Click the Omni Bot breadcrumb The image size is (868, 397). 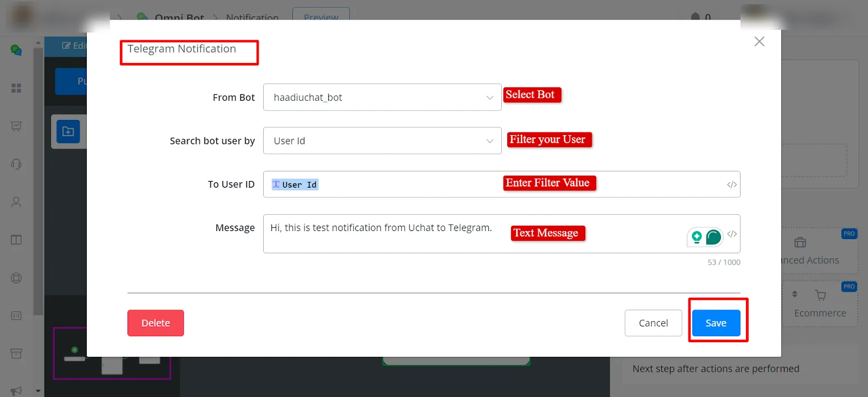coord(180,17)
